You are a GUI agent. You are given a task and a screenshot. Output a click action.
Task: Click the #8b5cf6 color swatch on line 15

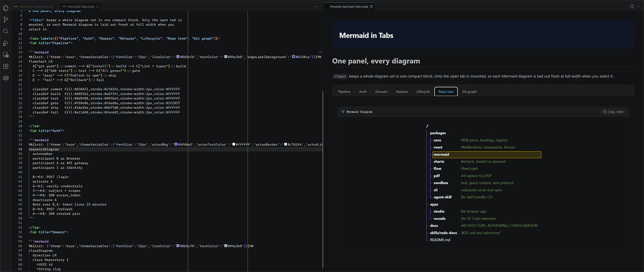[177, 57]
